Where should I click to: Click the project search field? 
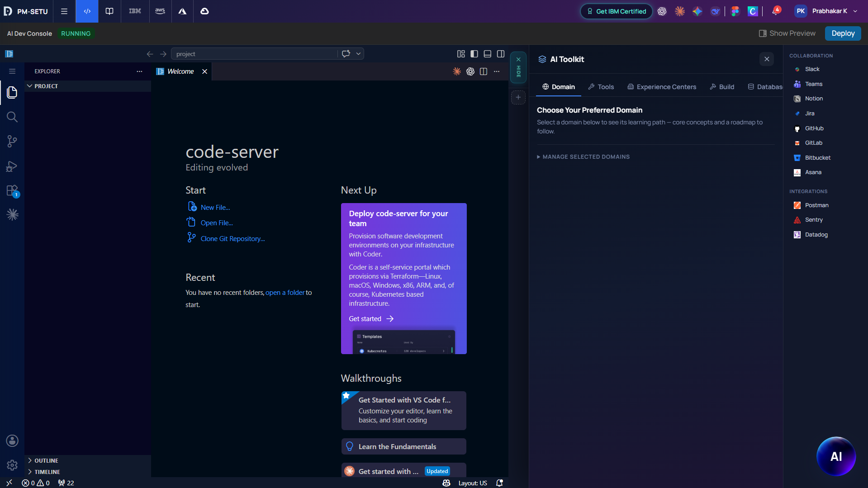[x=254, y=54]
